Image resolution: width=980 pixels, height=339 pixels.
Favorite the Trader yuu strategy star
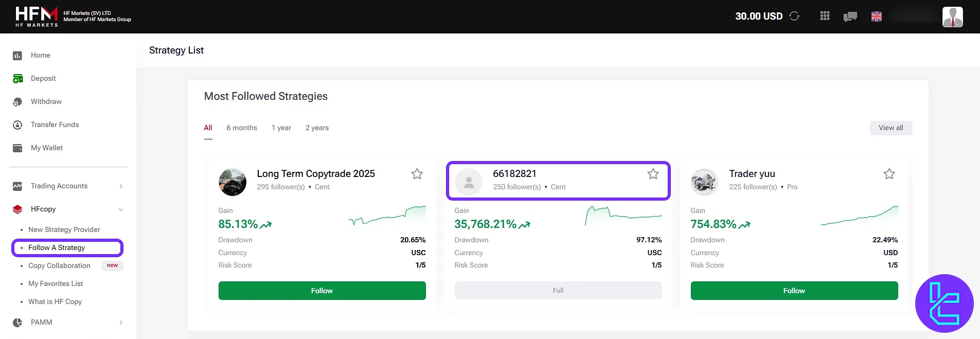889,174
